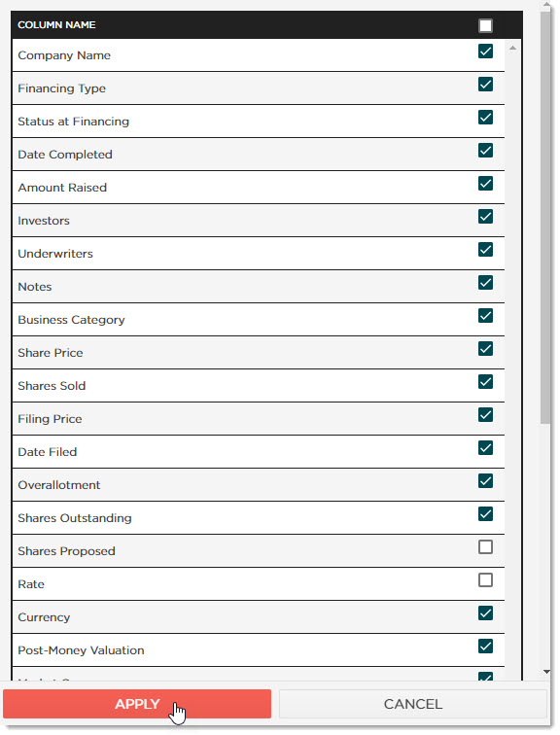The image size is (560, 735).
Task: Click the red APPLY button
Action: pos(137,704)
